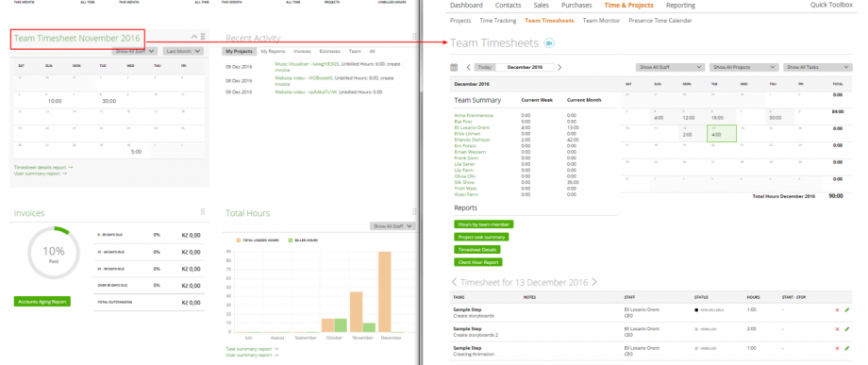Delete the Create storyboards 2 entry
Viewport: 868px width, 365px height.
click(837, 329)
